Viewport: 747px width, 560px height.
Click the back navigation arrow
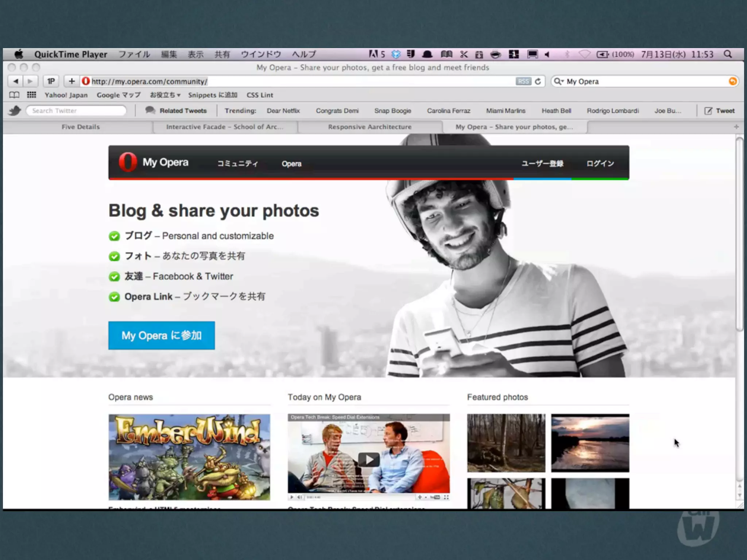click(15, 81)
